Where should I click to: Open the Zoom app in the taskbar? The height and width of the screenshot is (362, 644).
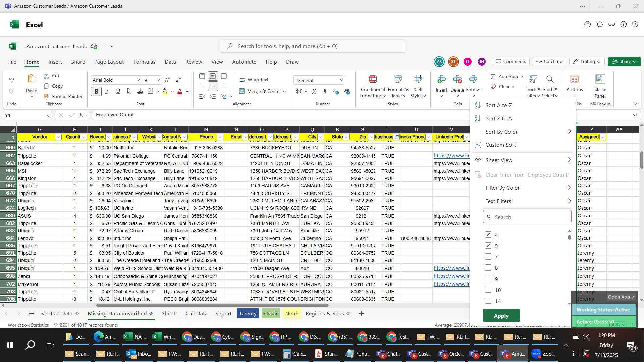click(x=544, y=354)
